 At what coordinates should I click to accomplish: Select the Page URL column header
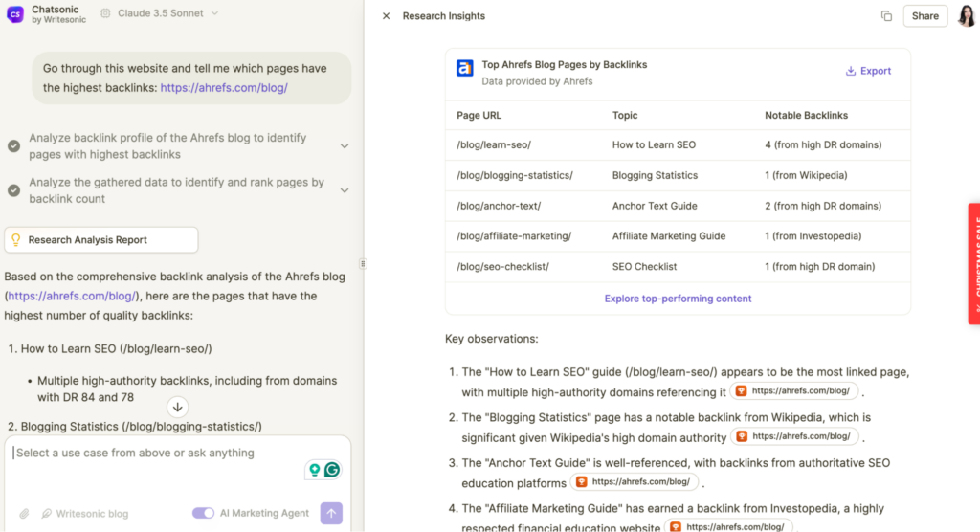479,115
